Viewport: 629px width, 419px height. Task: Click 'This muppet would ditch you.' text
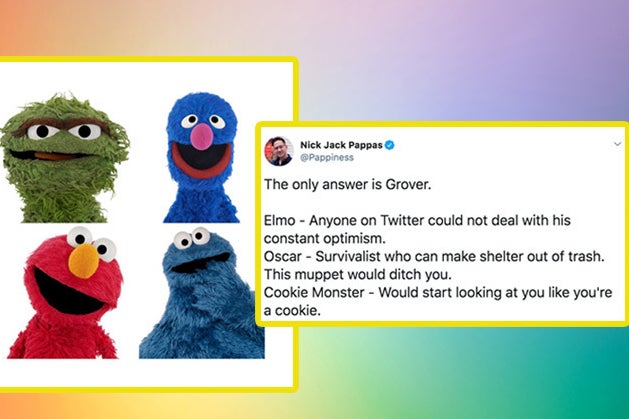(x=358, y=274)
